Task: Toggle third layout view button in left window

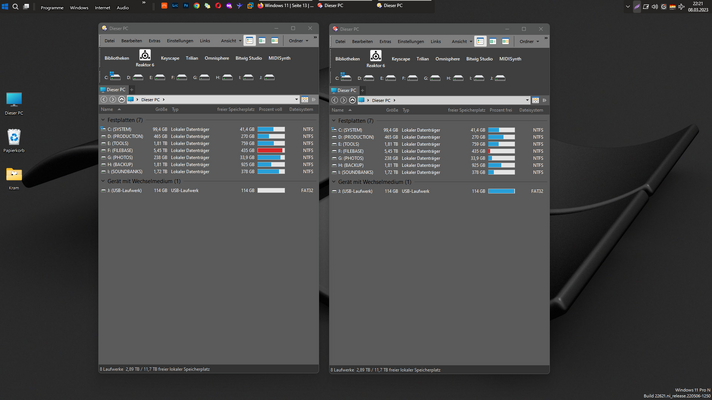Action: click(274, 41)
